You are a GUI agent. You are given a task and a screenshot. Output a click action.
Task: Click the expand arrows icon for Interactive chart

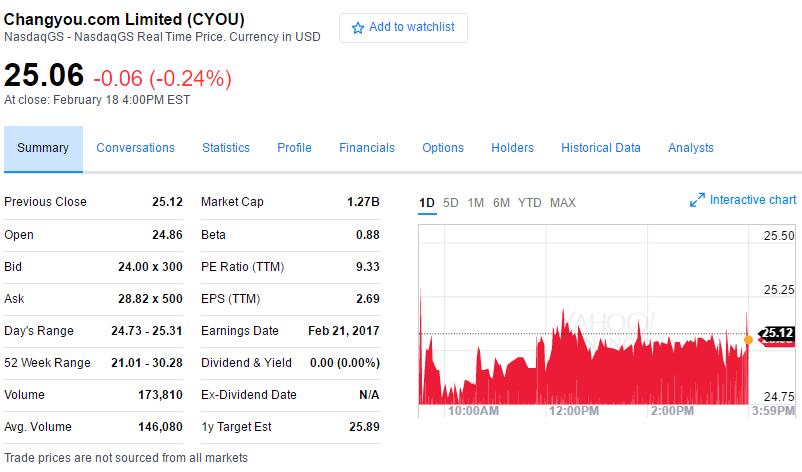coord(697,200)
